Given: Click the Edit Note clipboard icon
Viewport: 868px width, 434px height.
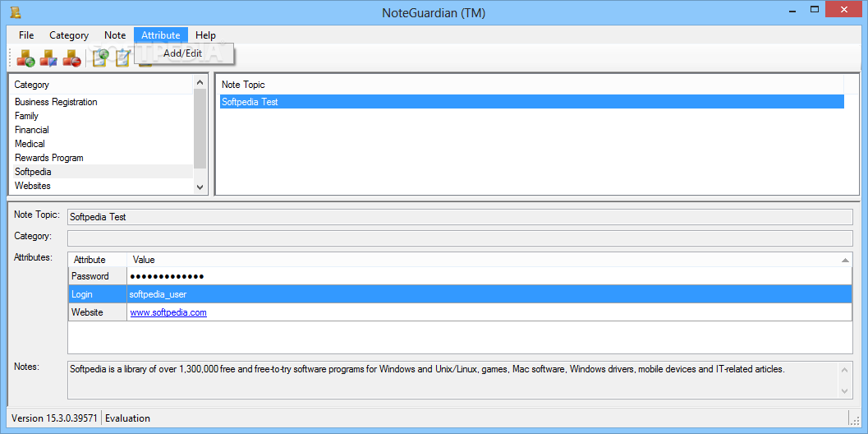Looking at the screenshot, I should pos(122,58).
